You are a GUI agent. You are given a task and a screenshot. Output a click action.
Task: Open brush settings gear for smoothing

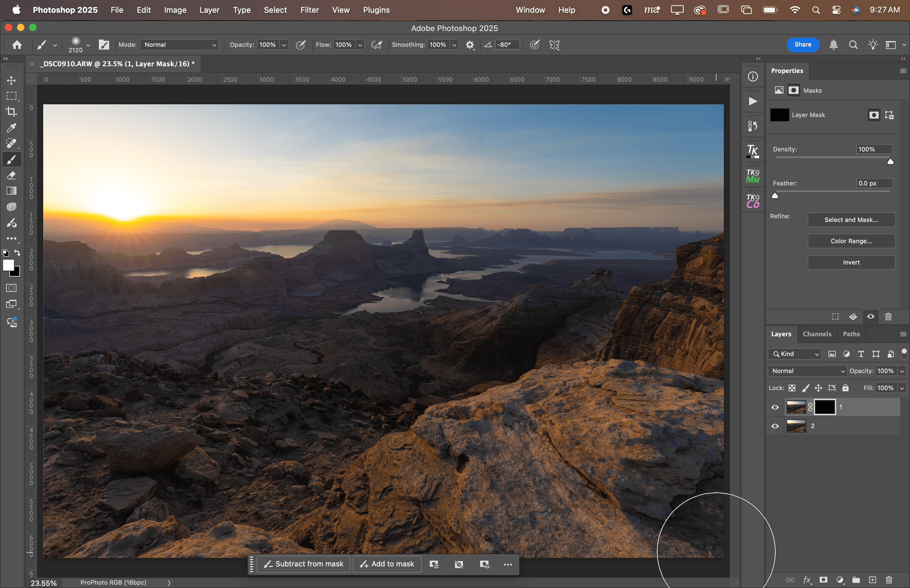click(x=470, y=45)
